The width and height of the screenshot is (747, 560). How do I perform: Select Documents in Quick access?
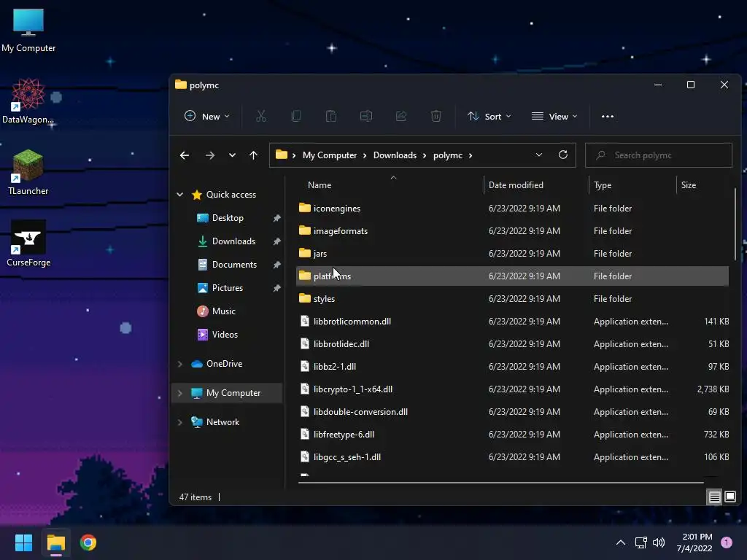pos(234,264)
